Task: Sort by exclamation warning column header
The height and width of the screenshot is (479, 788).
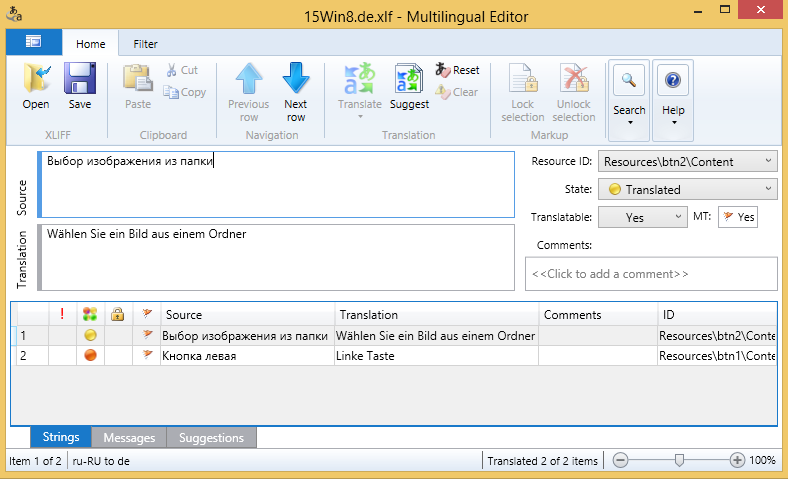Action: [x=62, y=314]
